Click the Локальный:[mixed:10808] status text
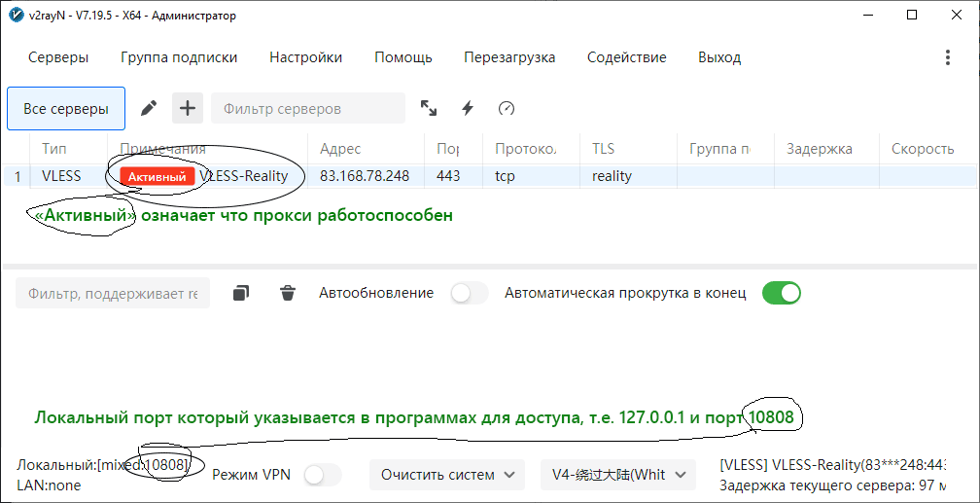The image size is (980, 503). coord(103,465)
